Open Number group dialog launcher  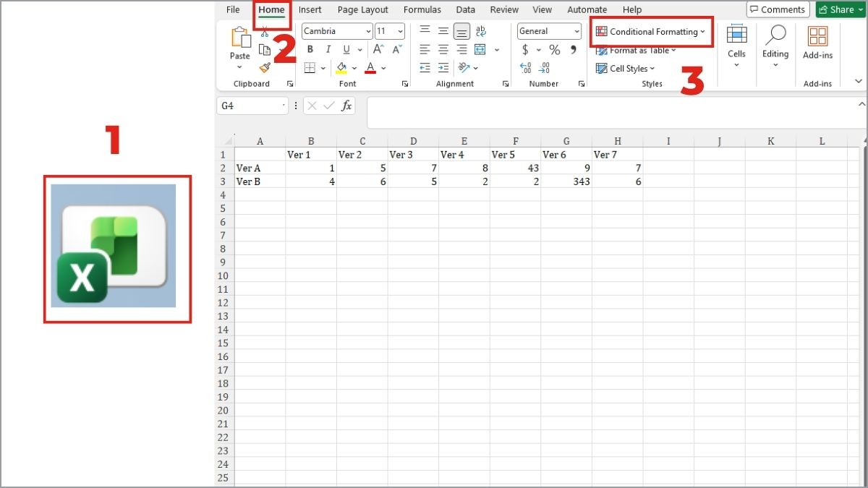pyautogui.click(x=582, y=84)
